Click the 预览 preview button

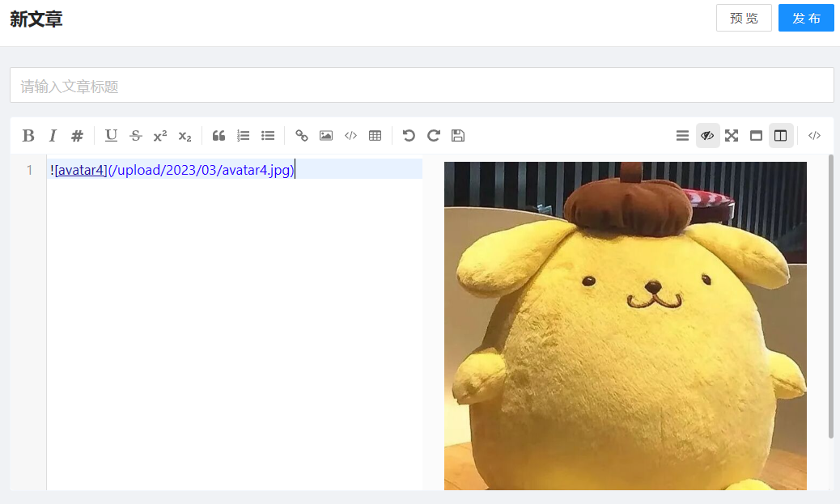[x=744, y=19]
